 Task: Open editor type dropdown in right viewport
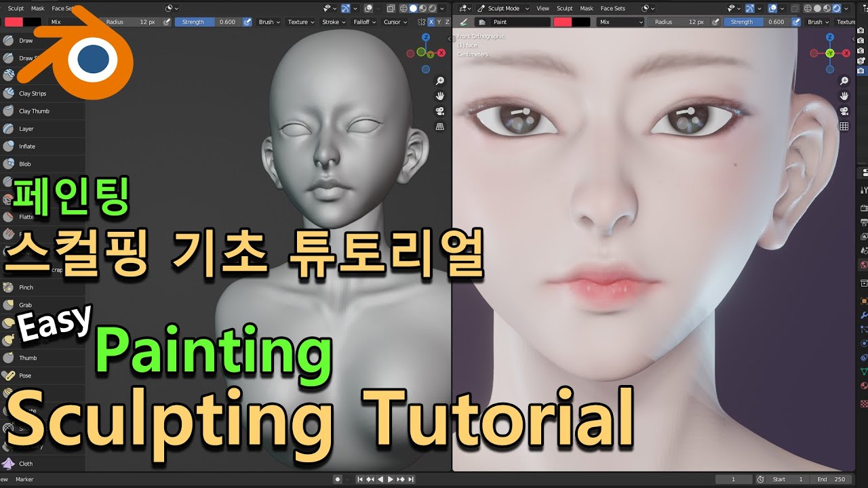tap(465, 8)
